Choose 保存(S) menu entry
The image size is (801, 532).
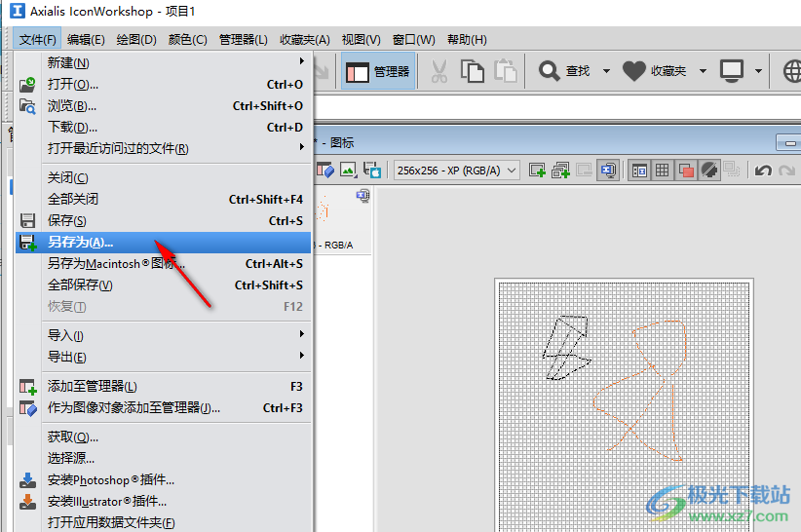click(163, 220)
